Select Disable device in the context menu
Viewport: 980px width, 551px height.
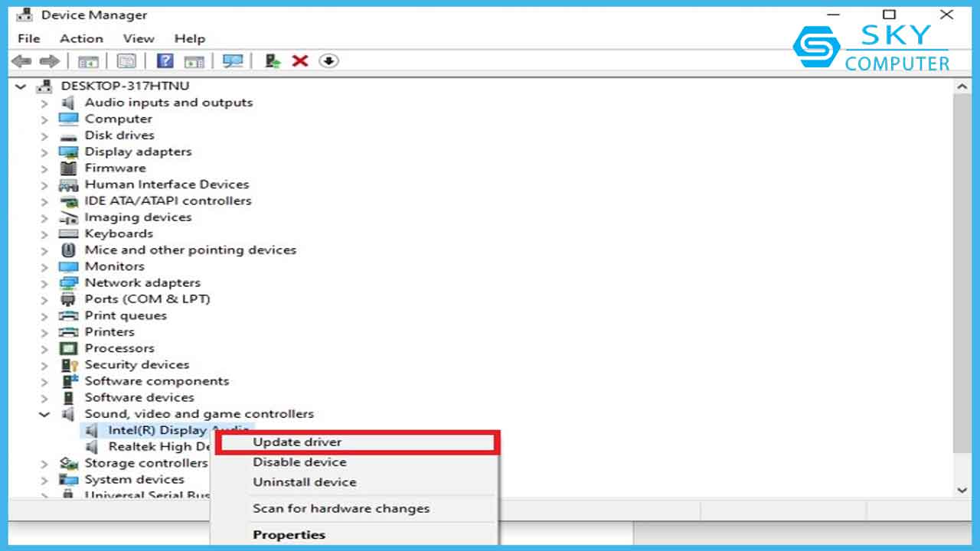299,462
